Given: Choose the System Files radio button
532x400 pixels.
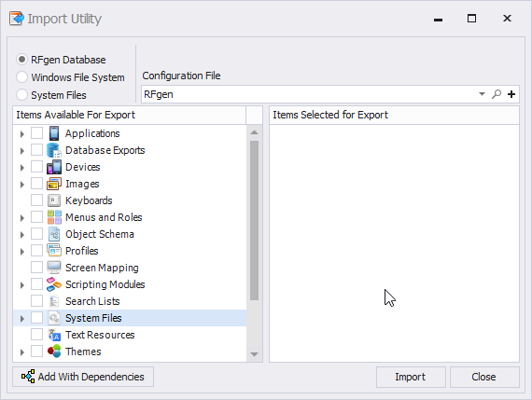Looking at the screenshot, I should 21,95.
